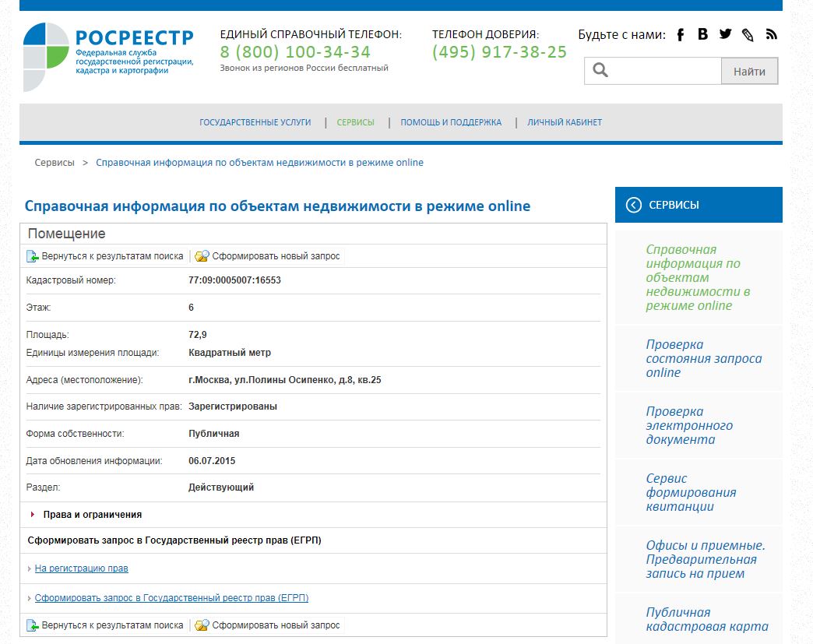Click top "Вернуться к результатам поиска" button
The image size is (813, 644).
[105, 256]
